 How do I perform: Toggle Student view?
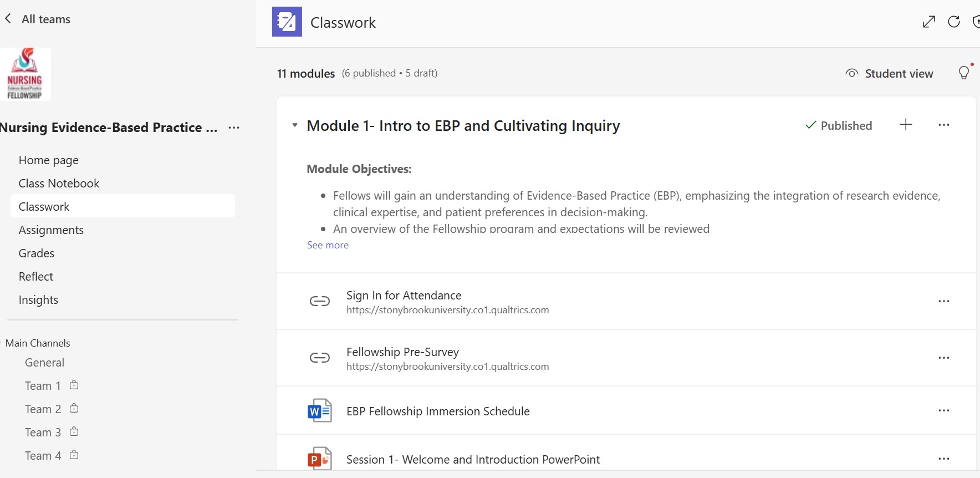pyautogui.click(x=889, y=73)
